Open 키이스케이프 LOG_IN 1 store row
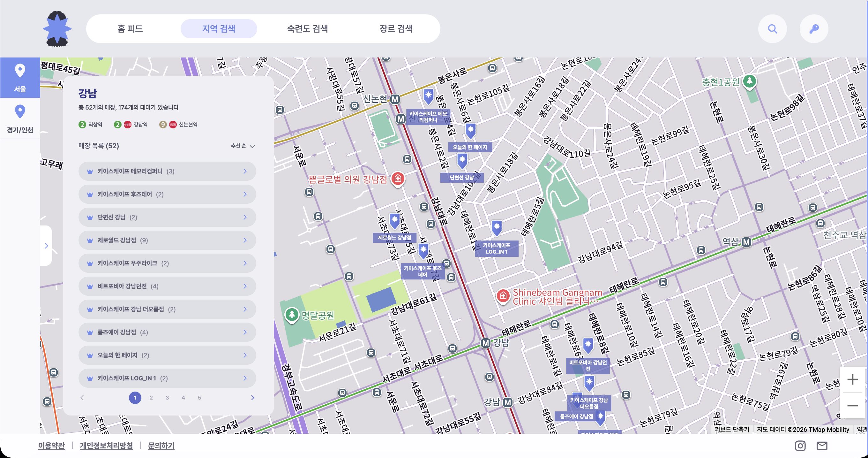Screen dimensions: 868x458 (x=167, y=378)
